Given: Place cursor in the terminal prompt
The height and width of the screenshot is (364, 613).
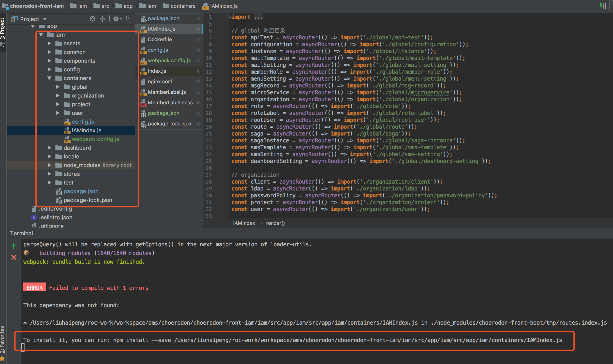Looking at the screenshot, I should click(23, 347).
